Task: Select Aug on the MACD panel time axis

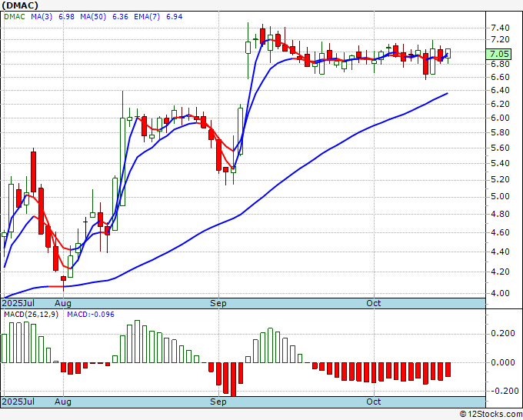Action: coord(63,402)
